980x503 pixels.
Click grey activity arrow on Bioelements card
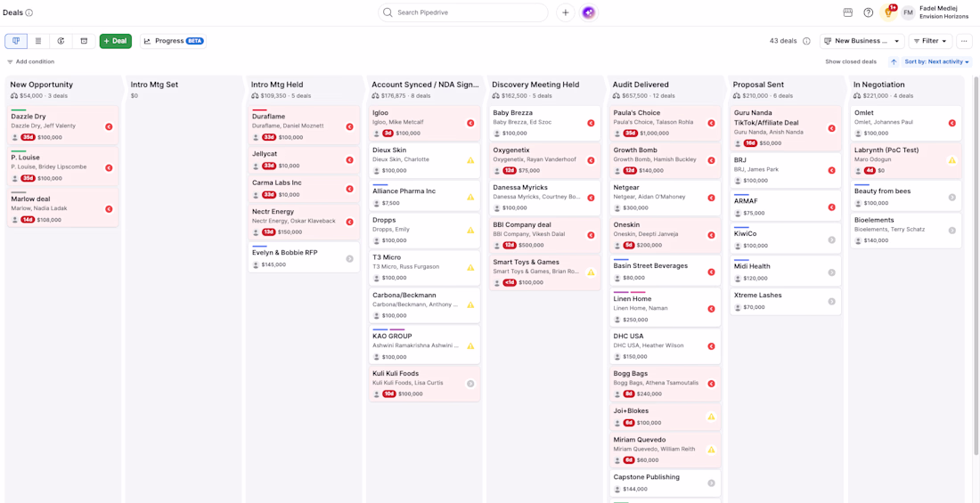click(951, 231)
